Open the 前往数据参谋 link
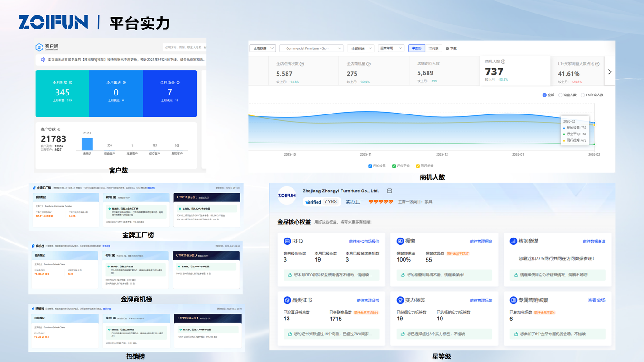Image resolution: width=644 pixels, height=362 pixels. pyautogui.click(x=594, y=242)
